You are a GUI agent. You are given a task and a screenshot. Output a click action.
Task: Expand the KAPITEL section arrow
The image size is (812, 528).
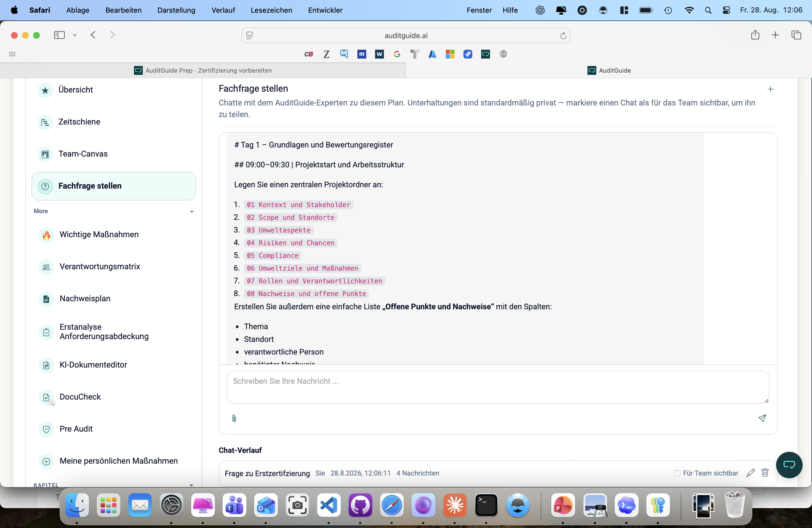[x=191, y=485]
